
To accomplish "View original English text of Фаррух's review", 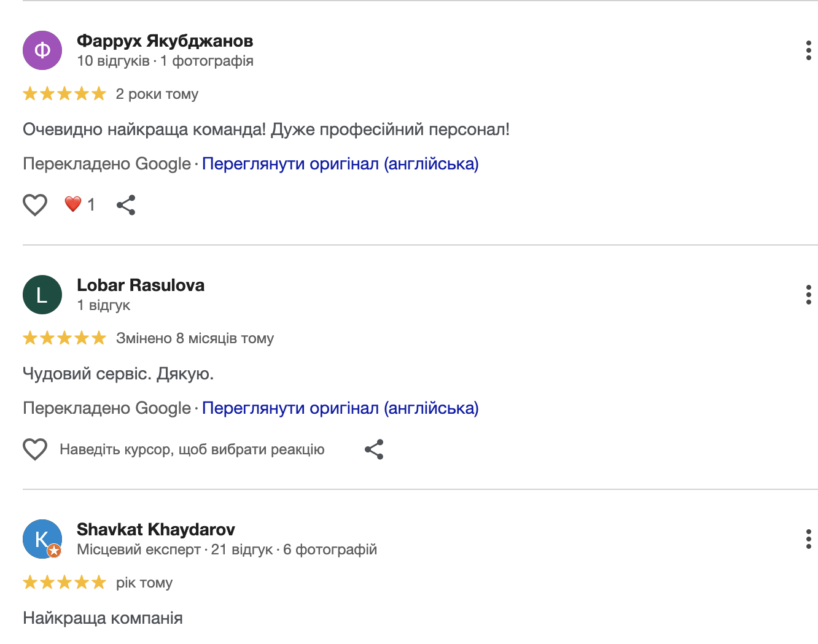I will pyautogui.click(x=340, y=164).
